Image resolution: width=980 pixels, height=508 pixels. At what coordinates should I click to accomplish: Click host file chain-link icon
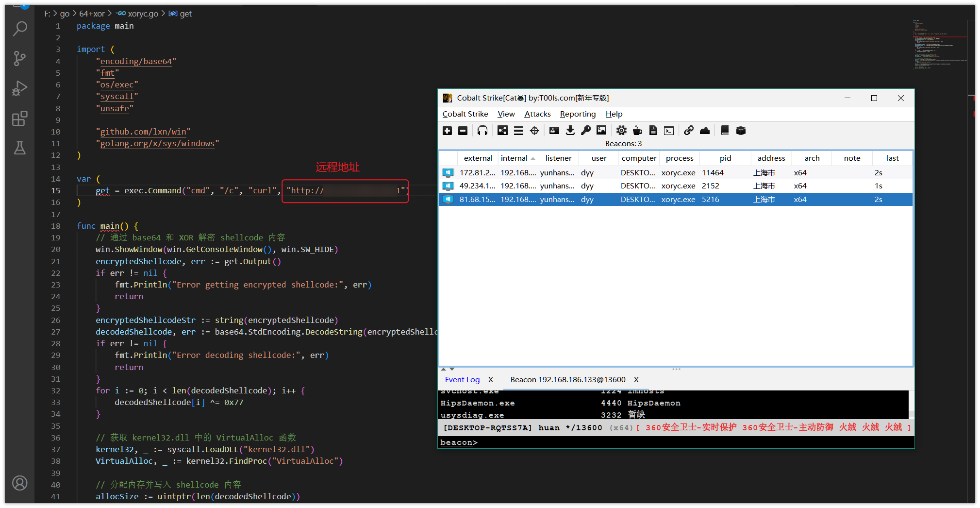(688, 131)
